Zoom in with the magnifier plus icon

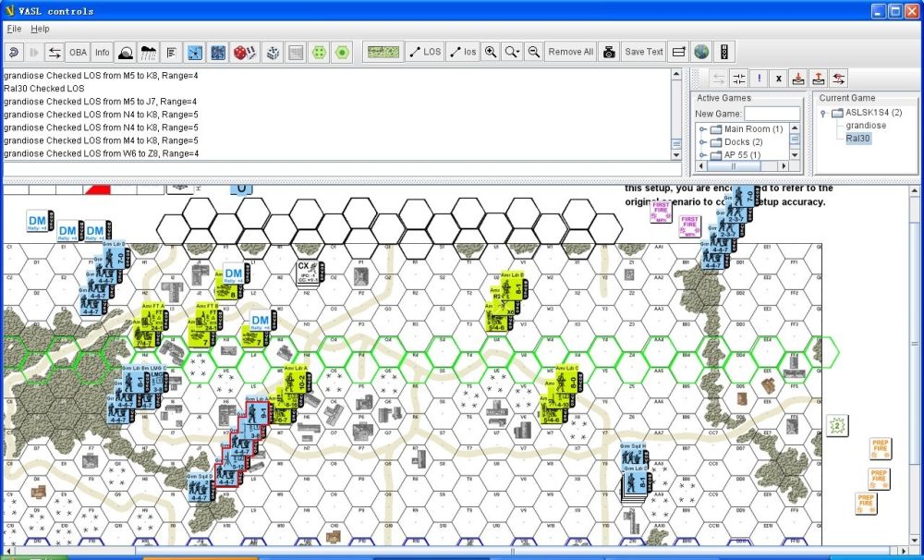[x=491, y=52]
